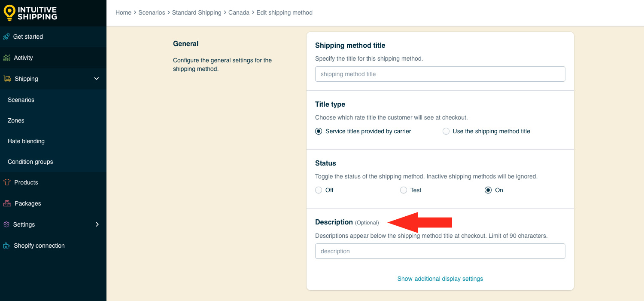Screen dimensions: 644x301
Task: Click the chart icon beside Activity
Action: tap(7, 58)
